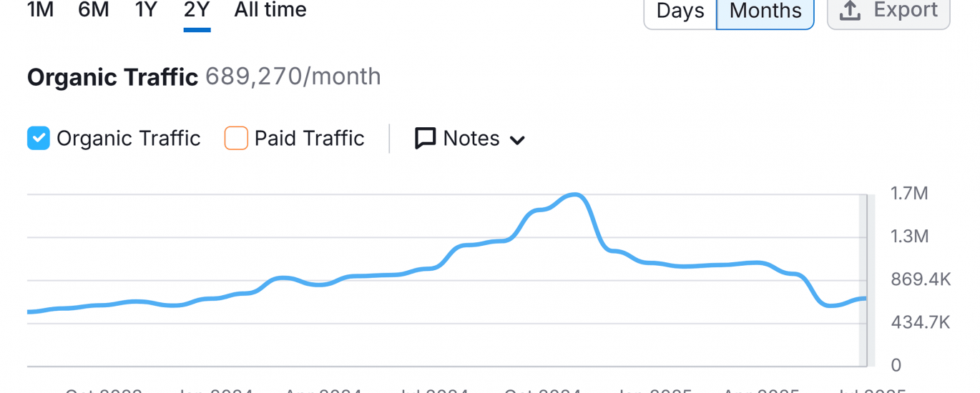
Task: Click the active 2Y range tab
Action: coord(197,11)
